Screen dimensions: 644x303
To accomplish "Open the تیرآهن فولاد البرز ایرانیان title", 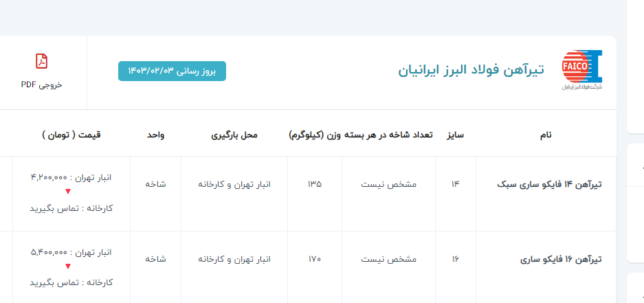I will click(x=471, y=70).
